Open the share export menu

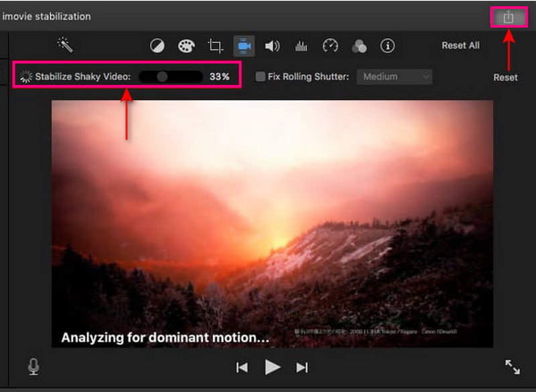509,17
